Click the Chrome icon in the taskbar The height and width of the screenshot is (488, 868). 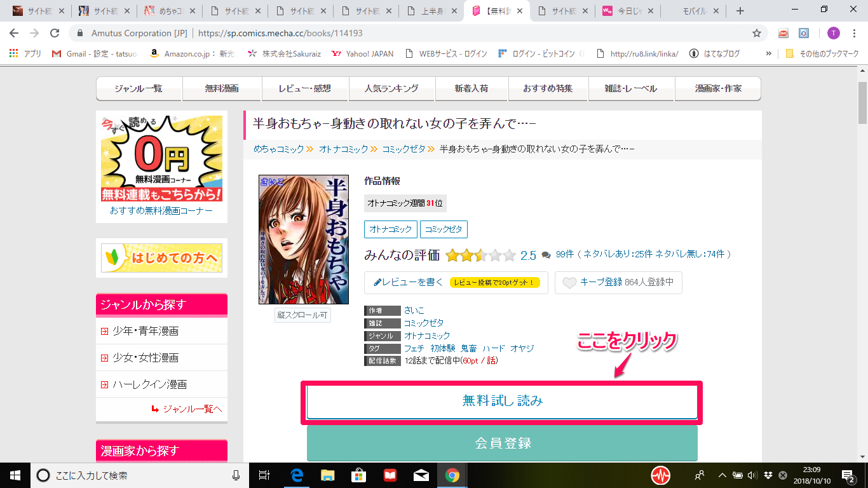point(452,475)
